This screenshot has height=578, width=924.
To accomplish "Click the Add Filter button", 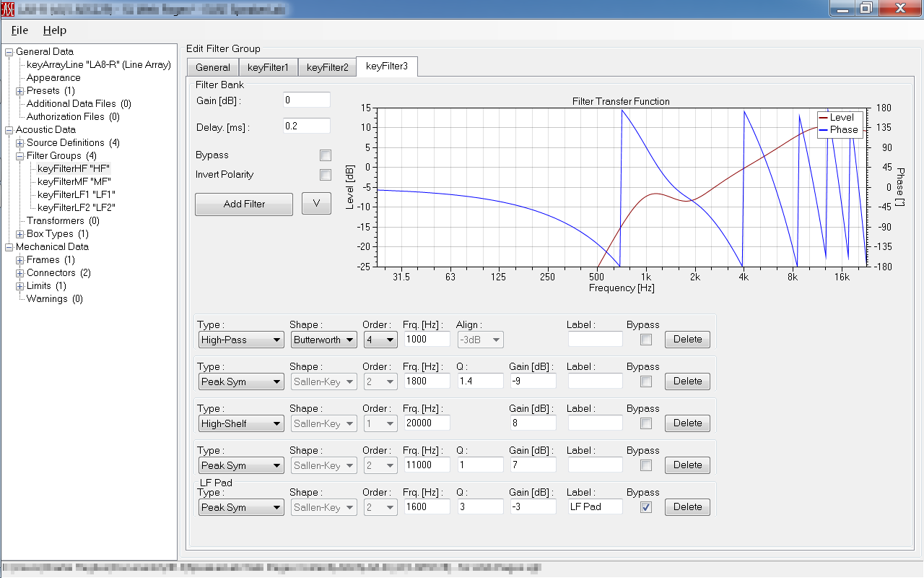I will click(244, 204).
